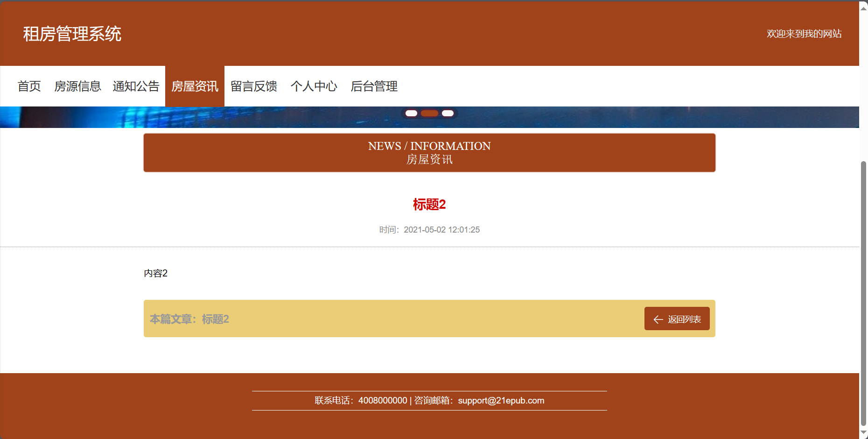Open the 首页 menu item
Image resolution: width=868 pixels, height=439 pixels.
(x=29, y=86)
